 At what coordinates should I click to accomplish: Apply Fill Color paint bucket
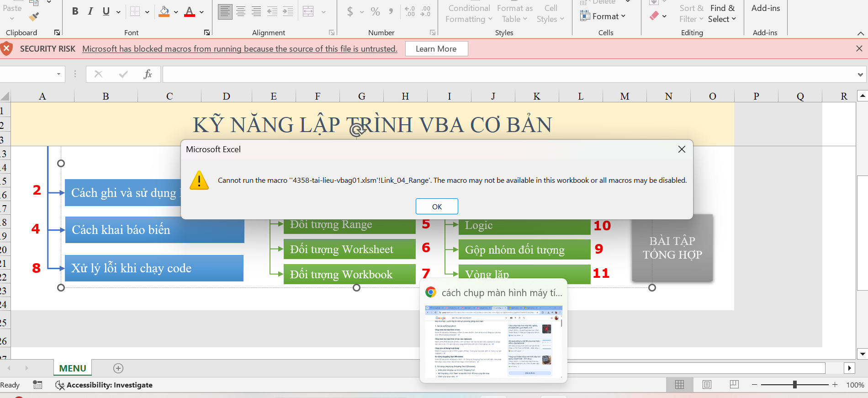164,12
